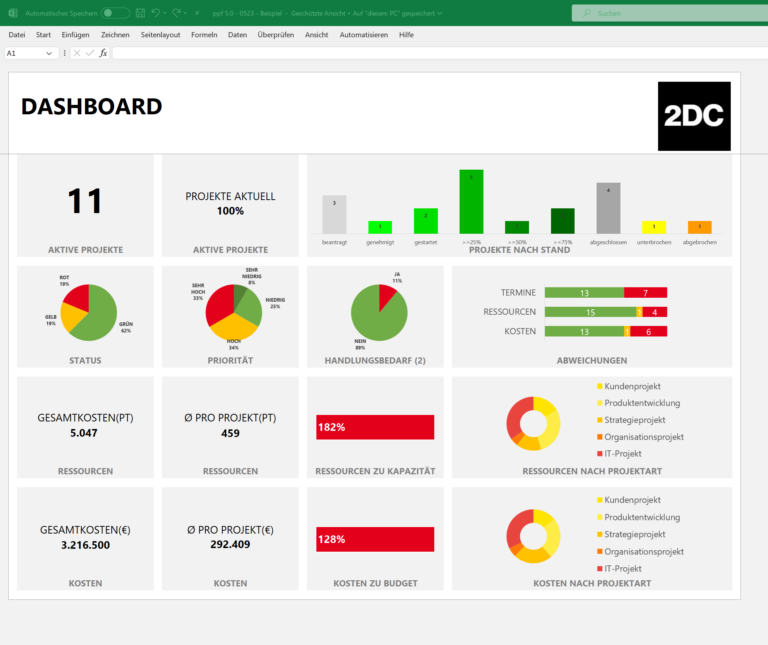Image resolution: width=768 pixels, height=645 pixels.
Task: Click IT-Projekt legend entry in Ressourcen chart
Action: tap(619, 454)
